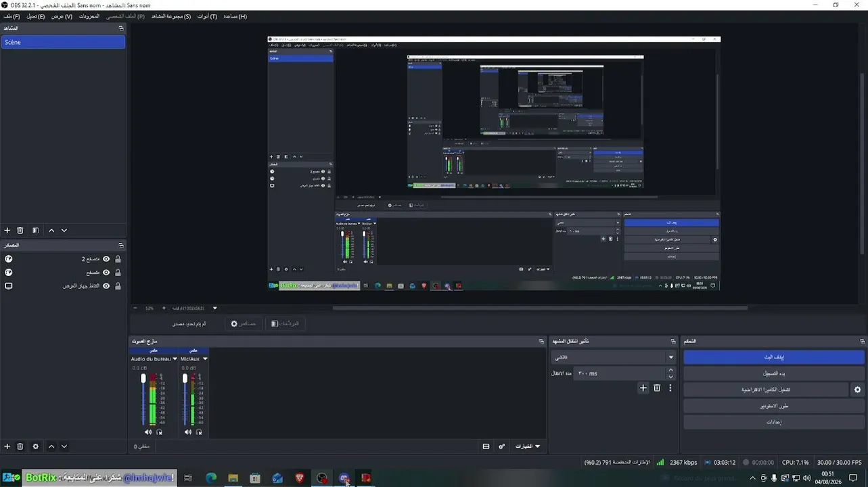Move source up arrow in المصادر toolbar
Image resolution: width=868 pixels, height=487 pixels.
click(51, 446)
